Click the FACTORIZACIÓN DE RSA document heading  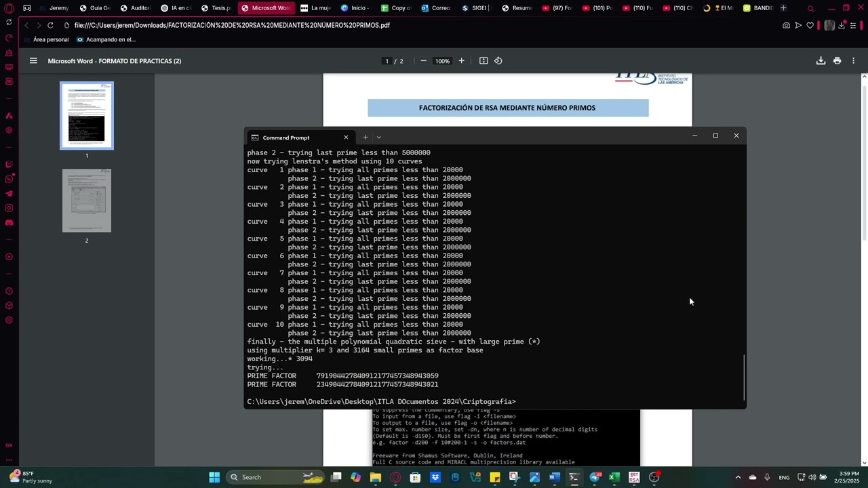pyautogui.click(x=507, y=108)
